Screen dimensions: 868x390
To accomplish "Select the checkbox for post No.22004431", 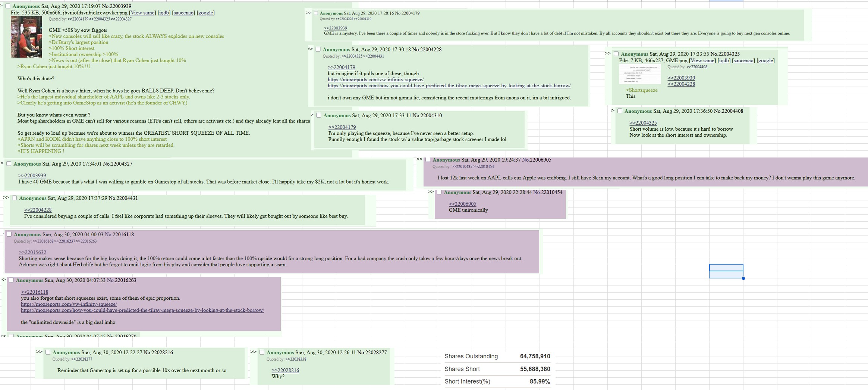I will point(15,198).
